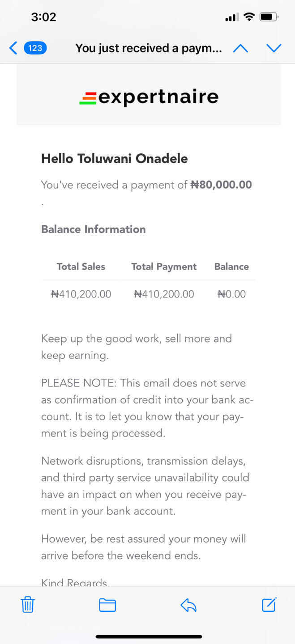Tap the 123 unread messages badge
This screenshot has width=295, height=644.
click(x=35, y=48)
